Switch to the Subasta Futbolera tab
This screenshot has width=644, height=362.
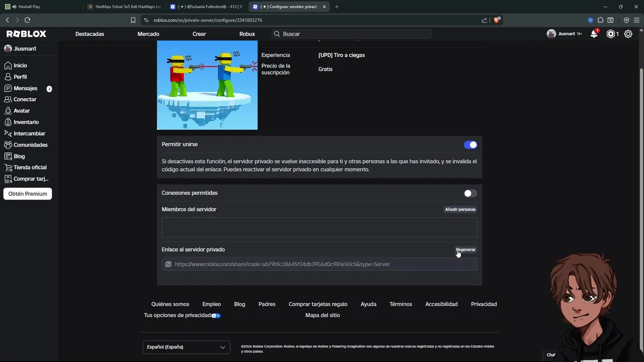pos(206,7)
